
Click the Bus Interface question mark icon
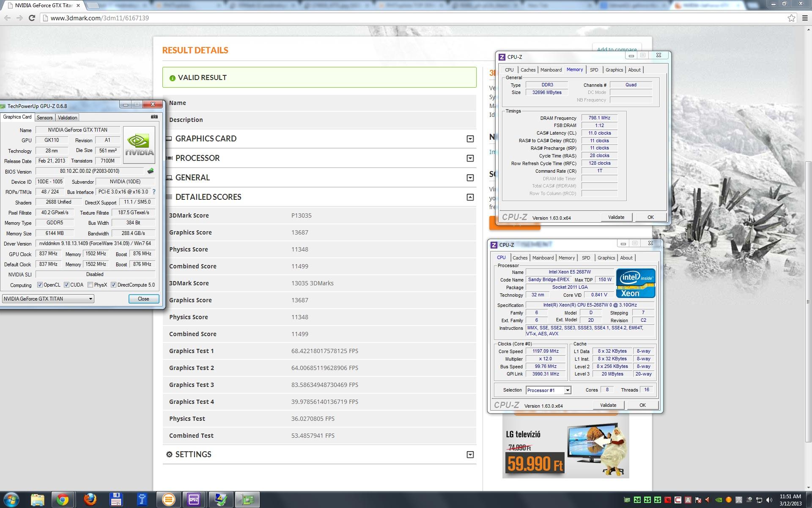coord(154,192)
